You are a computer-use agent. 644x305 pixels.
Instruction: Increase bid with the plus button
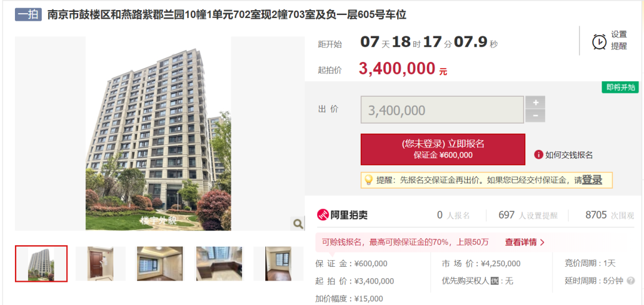[x=535, y=102]
